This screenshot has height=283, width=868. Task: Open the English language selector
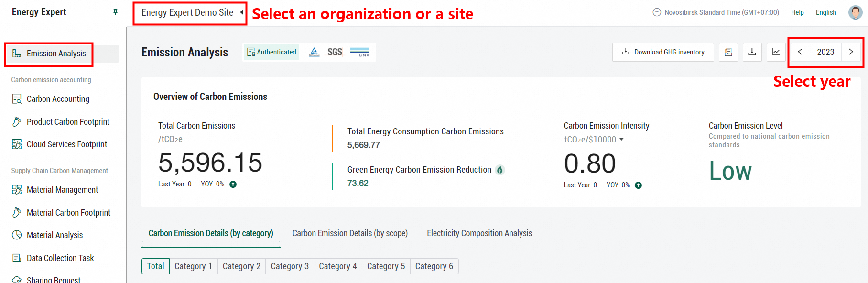[825, 12]
